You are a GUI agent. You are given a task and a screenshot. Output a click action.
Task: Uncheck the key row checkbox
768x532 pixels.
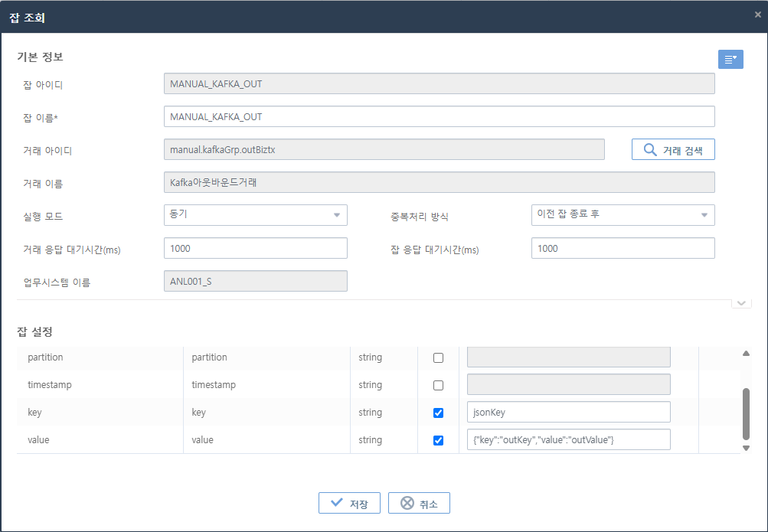pos(438,413)
